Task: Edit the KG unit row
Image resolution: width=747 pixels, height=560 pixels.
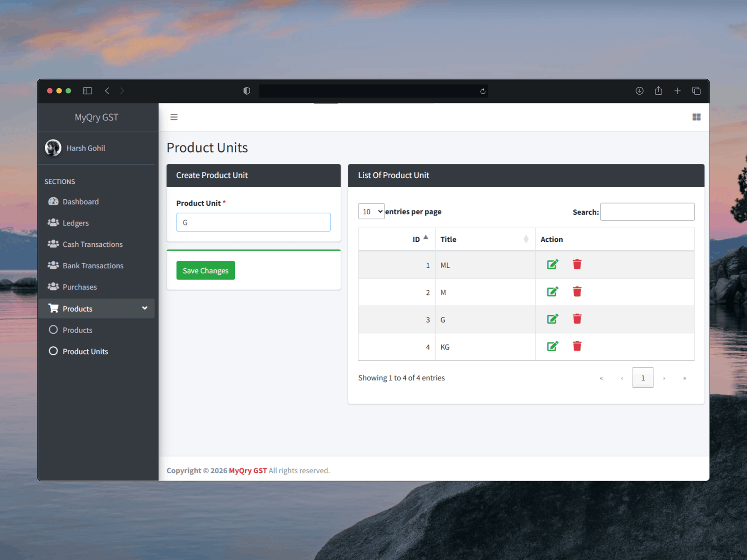Action: (552, 346)
